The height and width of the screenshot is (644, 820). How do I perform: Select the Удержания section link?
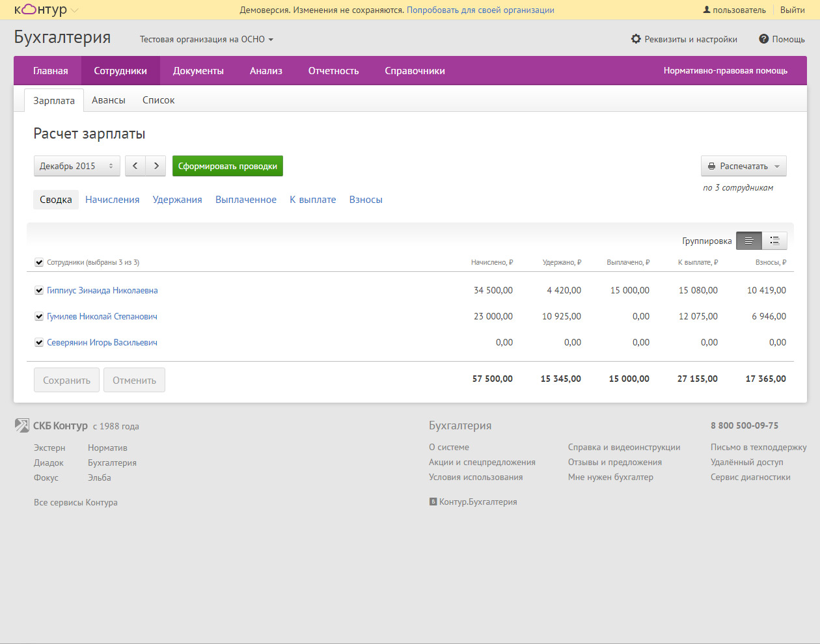[x=177, y=200]
